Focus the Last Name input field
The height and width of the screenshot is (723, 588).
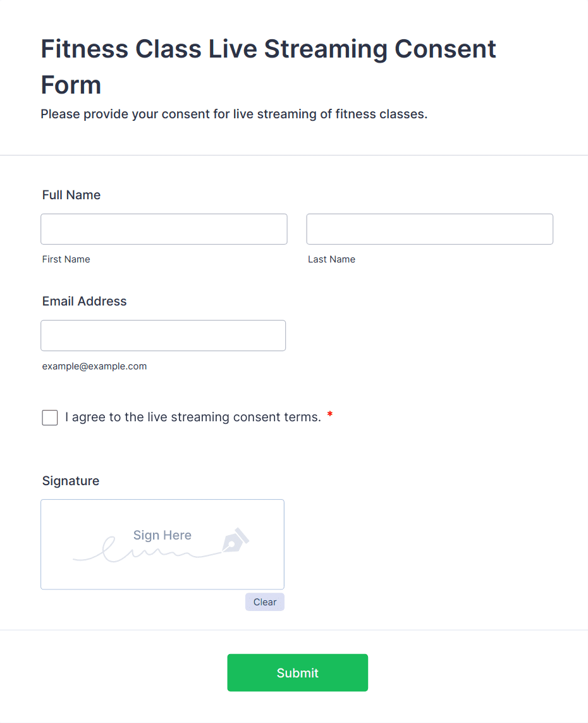point(429,229)
